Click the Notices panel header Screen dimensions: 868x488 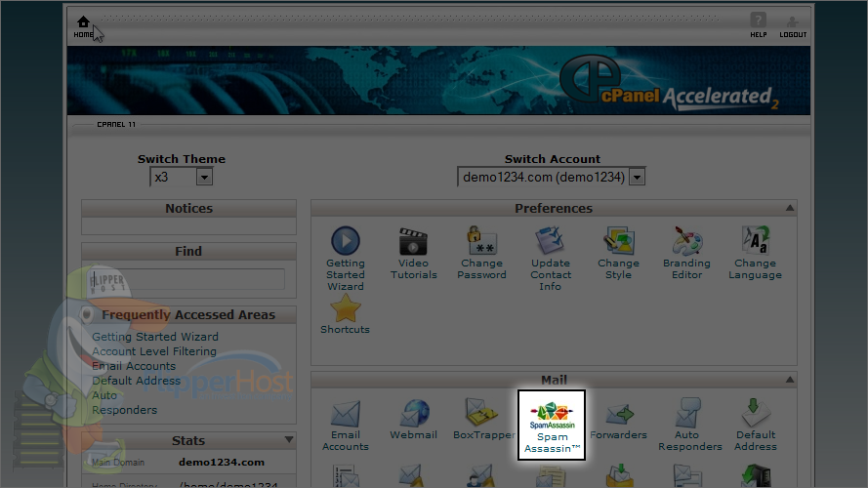188,209
